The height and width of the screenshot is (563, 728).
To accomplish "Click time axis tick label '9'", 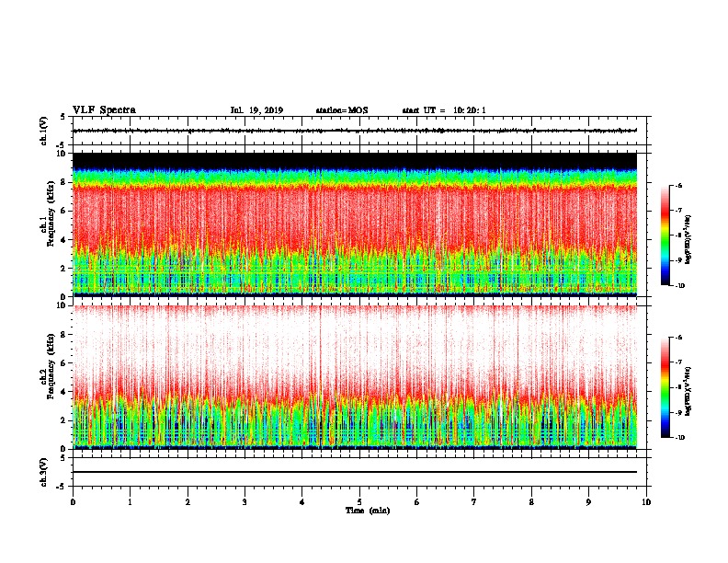I will tap(588, 502).
